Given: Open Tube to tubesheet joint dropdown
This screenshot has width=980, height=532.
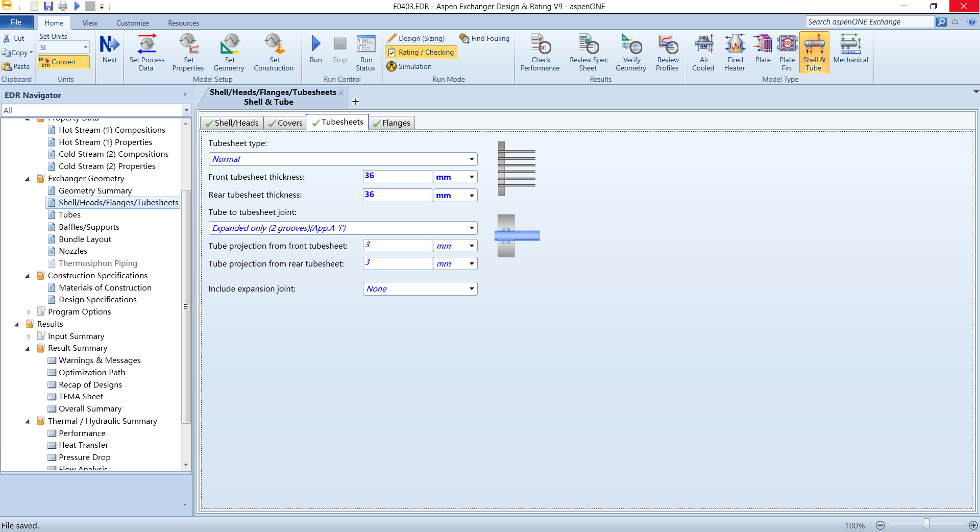Looking at the screenshot, I should (x=472, y=228).
